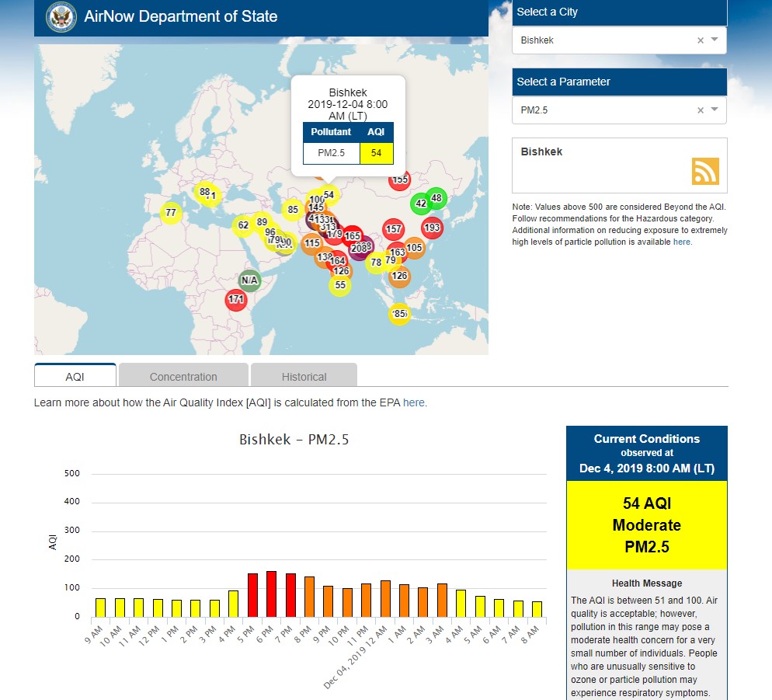Image resolution: width=772 pixels, height=700 pixels.
Task: Expand the Select a City dropdown arrow
Action: click(x=715, y=40)
